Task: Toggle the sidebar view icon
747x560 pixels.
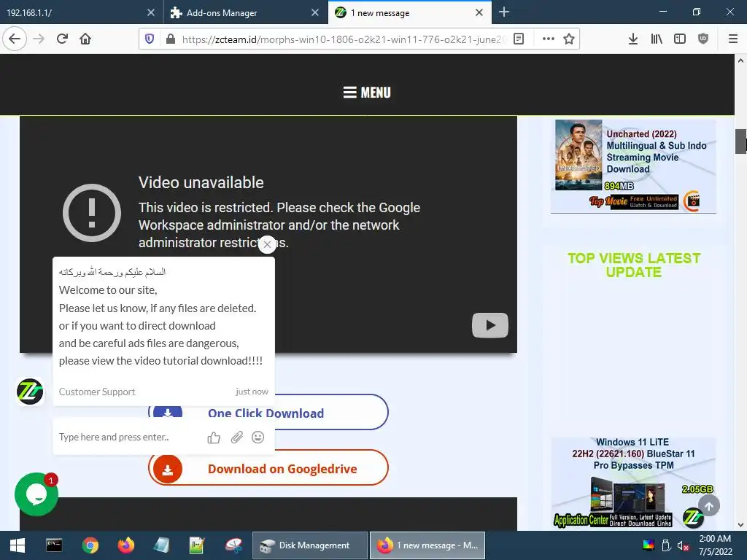Action: (680, 39)
